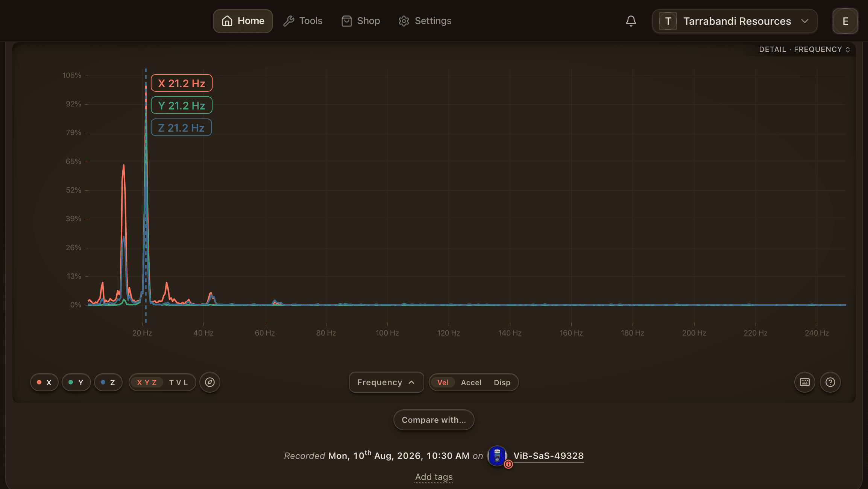Open the notifications bell
Screen dimensions: 868x489
coord(631,21)
